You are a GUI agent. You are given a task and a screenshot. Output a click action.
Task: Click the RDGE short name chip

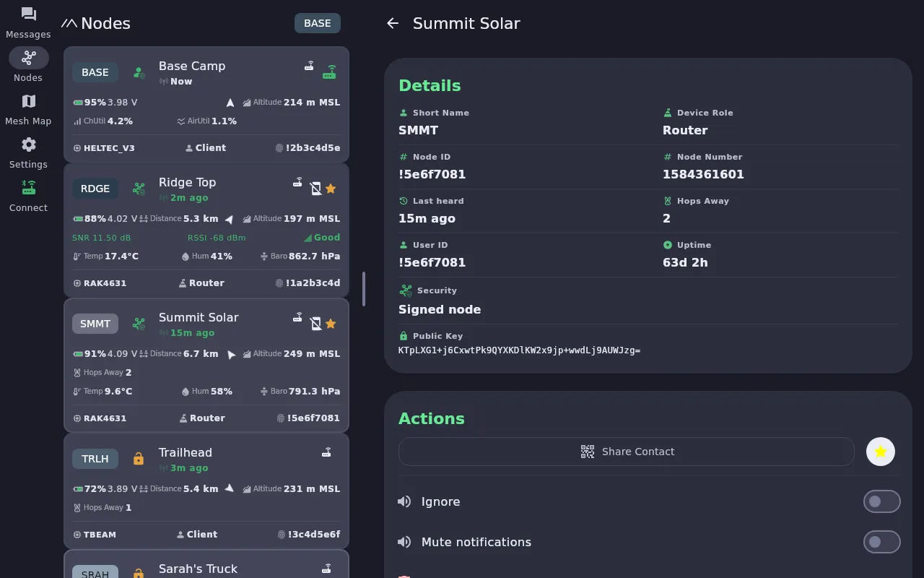coord(95,189)
